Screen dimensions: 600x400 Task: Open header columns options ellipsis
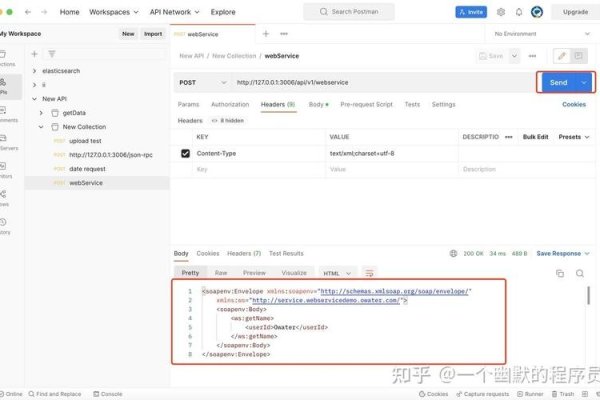pos(509,137)
